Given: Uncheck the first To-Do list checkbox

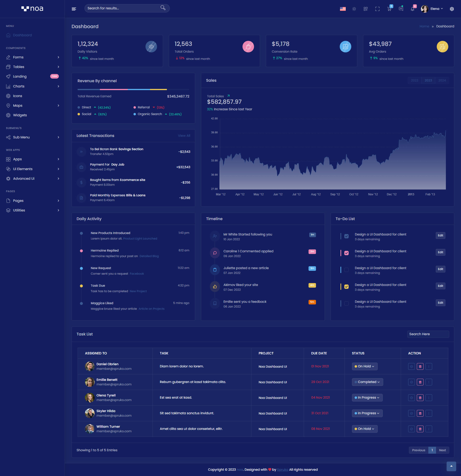Looking at the screenshot, I should [x=346, y=236].
